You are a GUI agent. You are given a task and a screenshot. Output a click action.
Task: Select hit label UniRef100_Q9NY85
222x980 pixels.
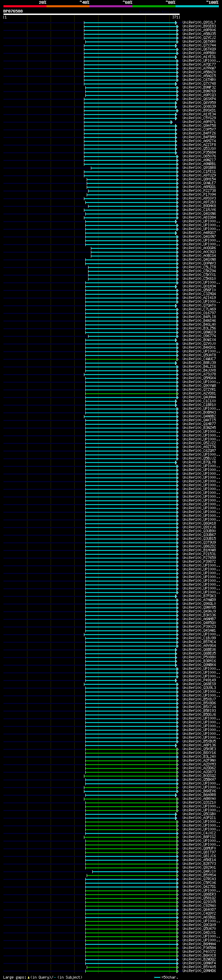tap(199, 607)
